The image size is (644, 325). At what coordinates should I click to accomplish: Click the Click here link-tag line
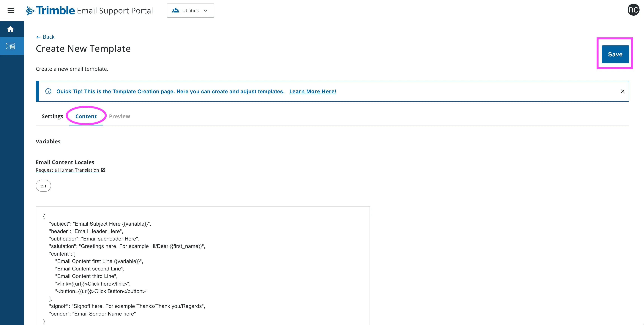click(93, 284)
